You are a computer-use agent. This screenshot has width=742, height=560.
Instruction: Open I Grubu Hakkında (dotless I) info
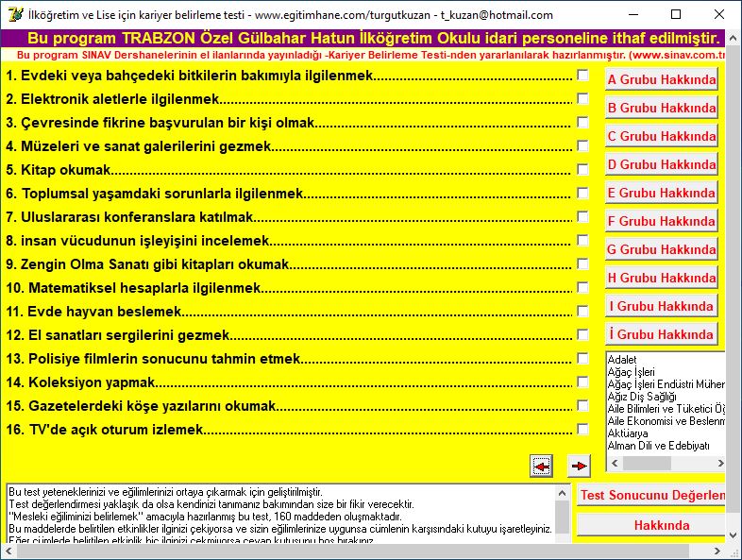[662, 306]
